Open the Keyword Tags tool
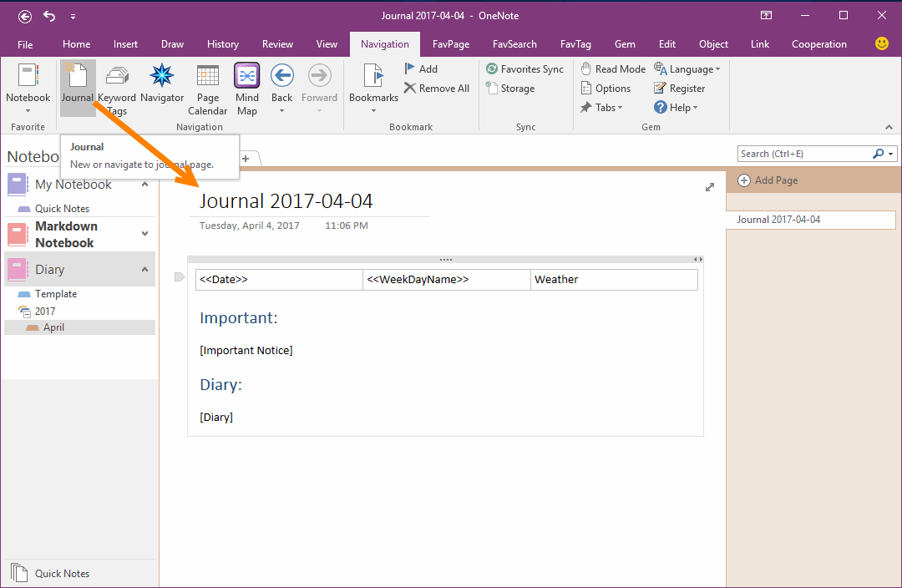 pos(116,87)
